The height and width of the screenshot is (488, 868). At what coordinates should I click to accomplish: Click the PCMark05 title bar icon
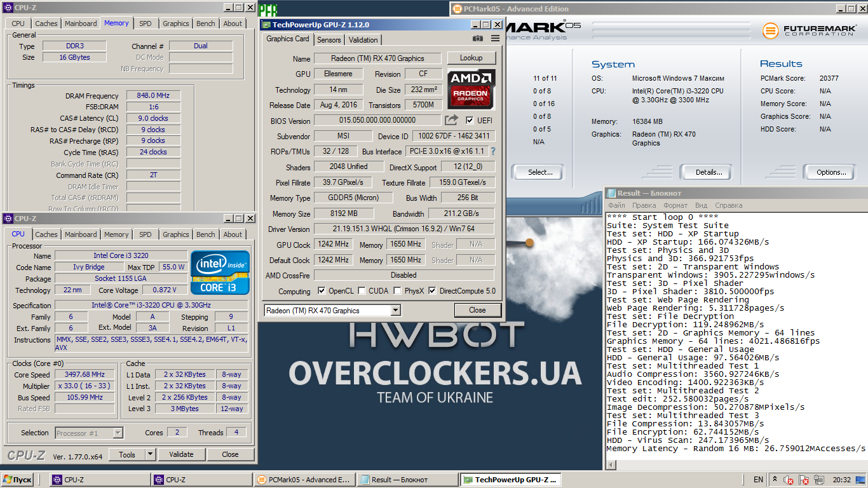tap(456, 9)
